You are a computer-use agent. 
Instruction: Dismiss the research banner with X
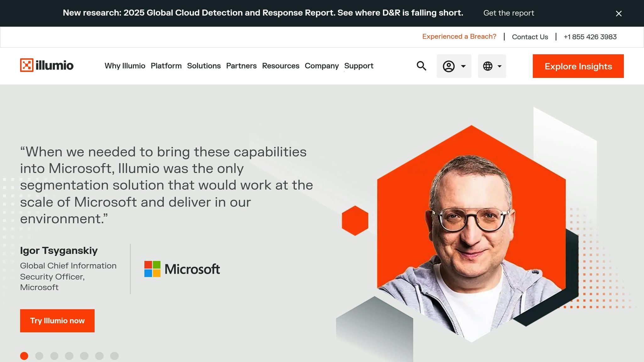pos(619,14)
